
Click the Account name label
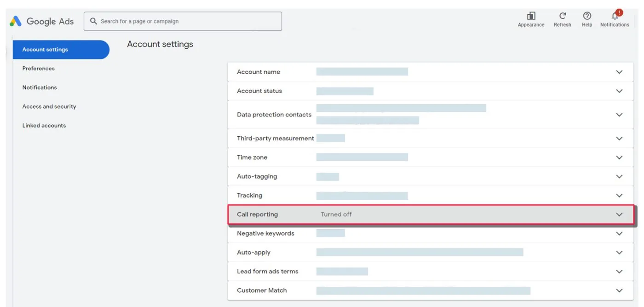(x=259, y=72)
